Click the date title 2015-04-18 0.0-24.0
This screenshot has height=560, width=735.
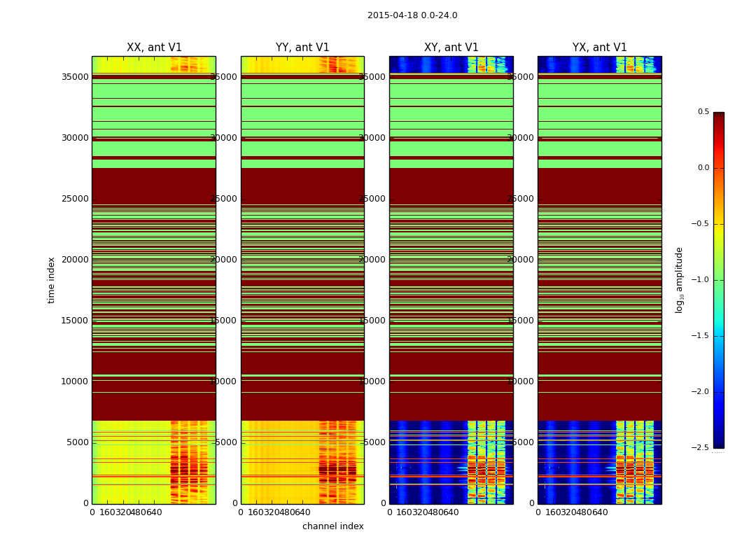[x=412, y=15]
